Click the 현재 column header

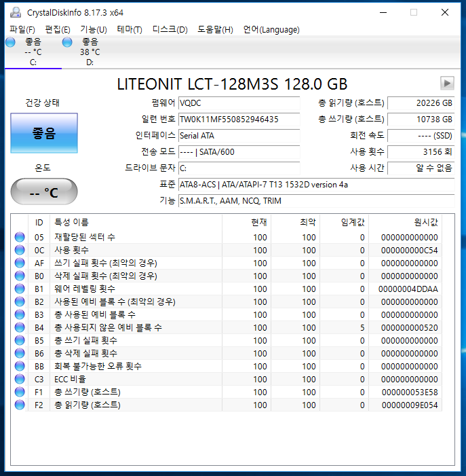(246, 223)
